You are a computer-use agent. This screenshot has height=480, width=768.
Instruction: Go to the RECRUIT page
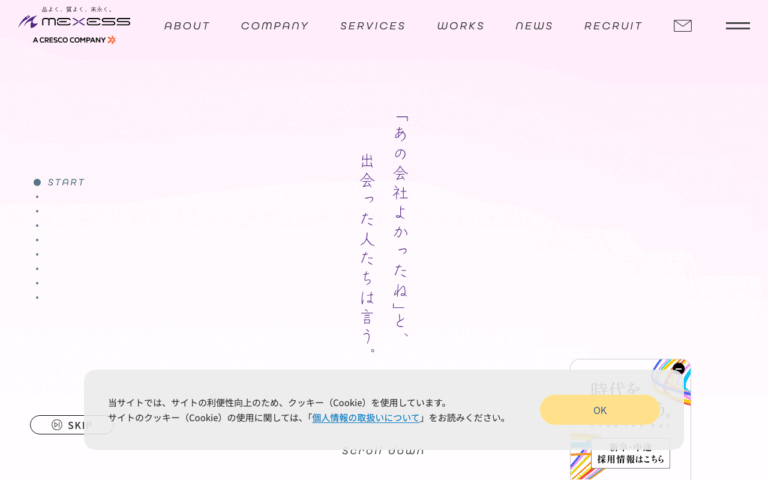coord(613,26)
